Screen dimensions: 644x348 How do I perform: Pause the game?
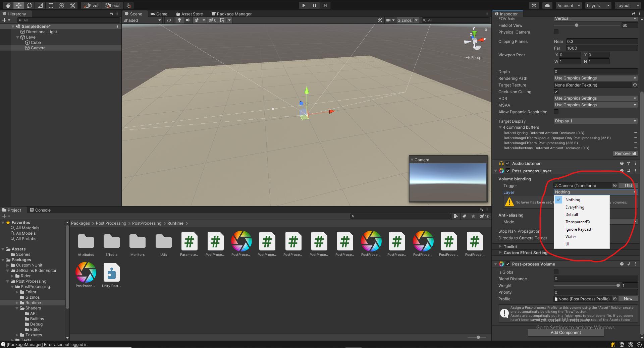click(x=314, y=5)
